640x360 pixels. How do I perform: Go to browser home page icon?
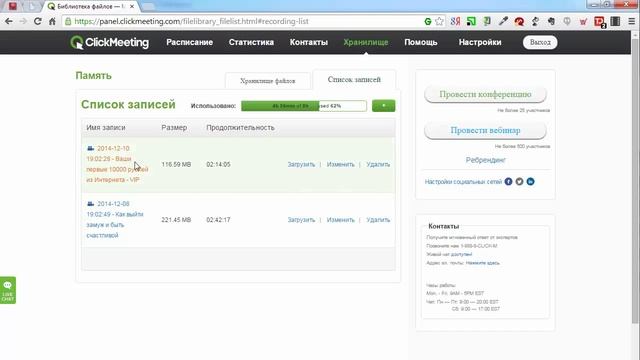coord(52,21)
